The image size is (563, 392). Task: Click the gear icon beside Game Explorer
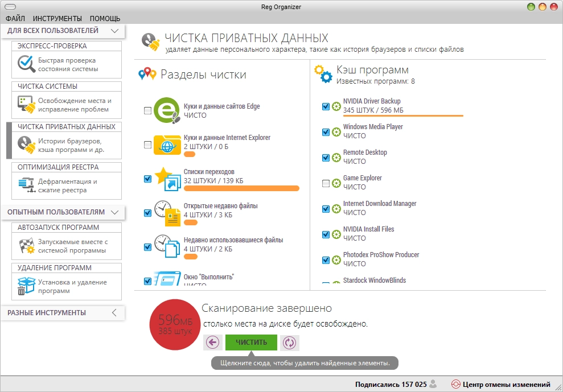click(336, 183)
